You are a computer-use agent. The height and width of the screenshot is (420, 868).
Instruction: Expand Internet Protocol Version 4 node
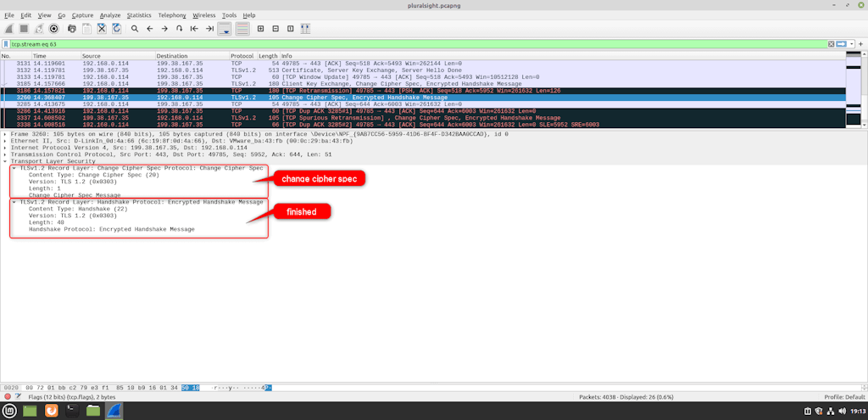(x=5, y=148)
